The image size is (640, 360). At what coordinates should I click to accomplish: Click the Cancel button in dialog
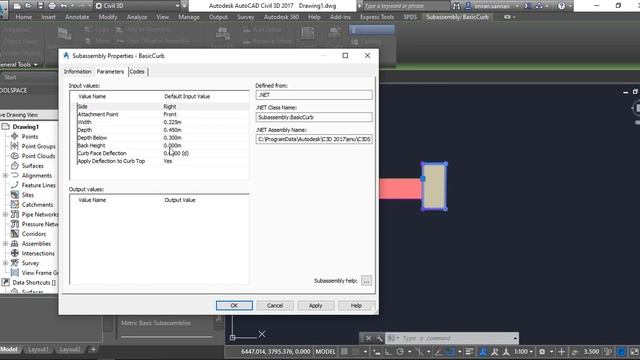coord(275,305)
